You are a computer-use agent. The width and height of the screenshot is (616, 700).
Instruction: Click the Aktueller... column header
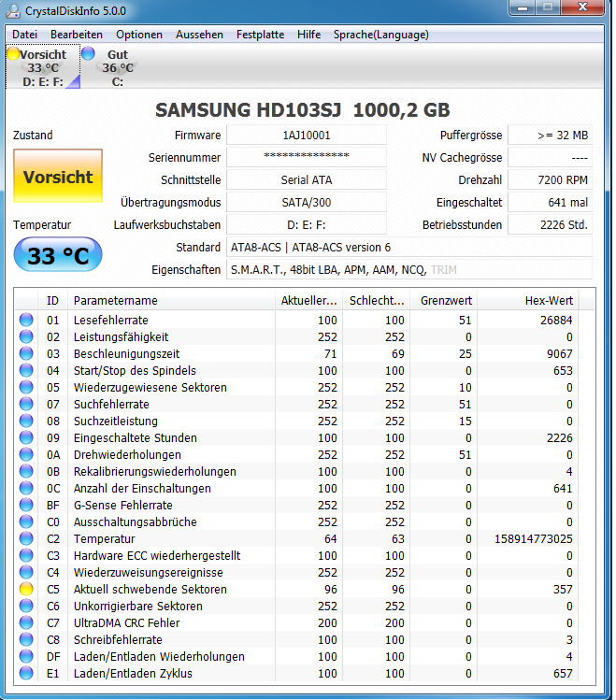pyautogui.click(x=308, y=300)
